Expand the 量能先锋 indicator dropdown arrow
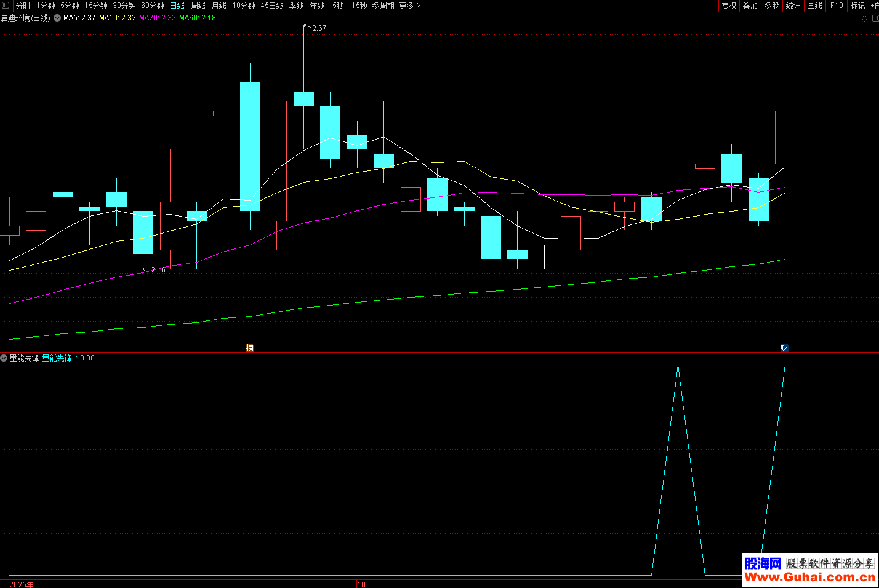The height and width of the screenshot is (588, 879). click(x=4, y=358)
